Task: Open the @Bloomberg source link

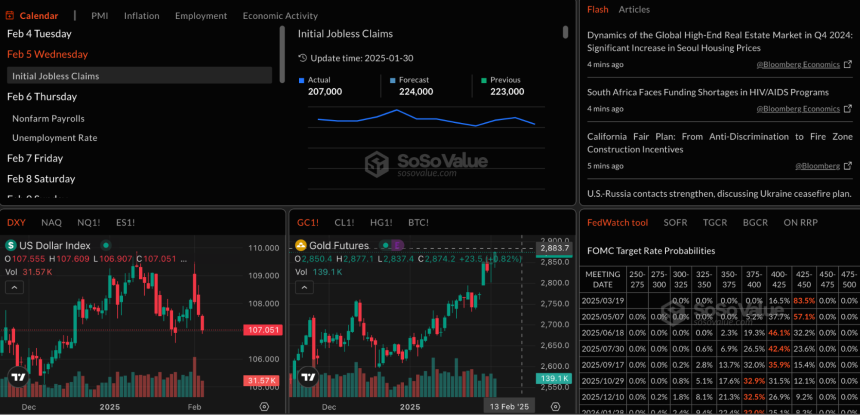Action: (818, 166)
